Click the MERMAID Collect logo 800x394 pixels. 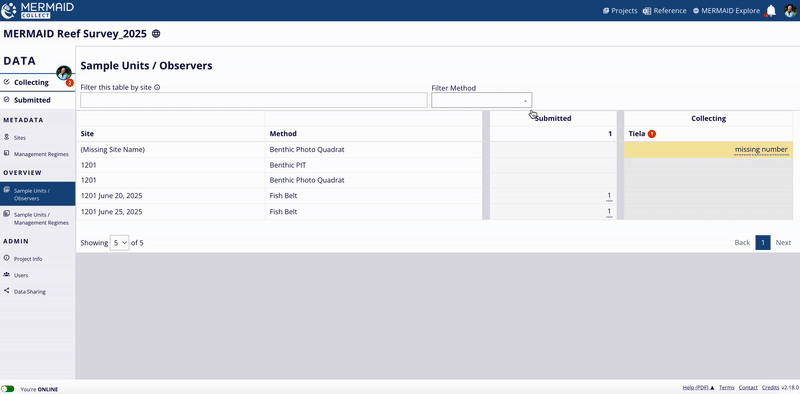[x=38, y=10]
